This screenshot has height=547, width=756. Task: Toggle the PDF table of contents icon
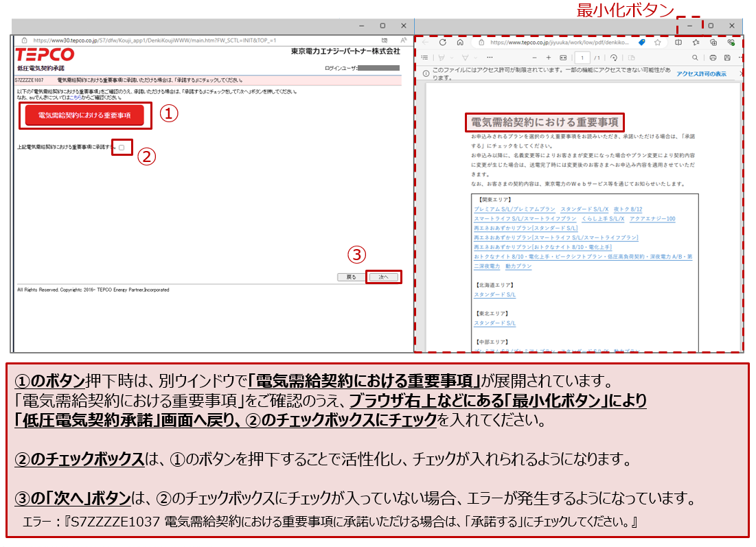425,58
